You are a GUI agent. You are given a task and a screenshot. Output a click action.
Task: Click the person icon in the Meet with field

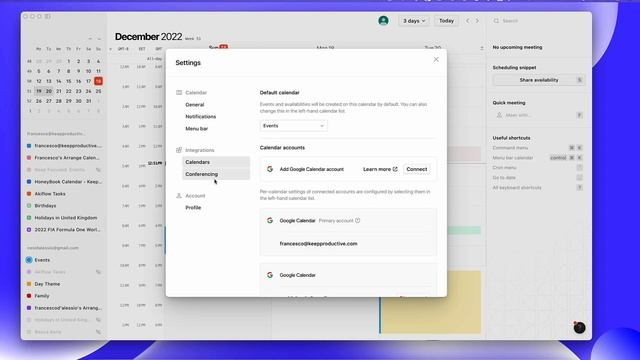(x=499, y=116)
